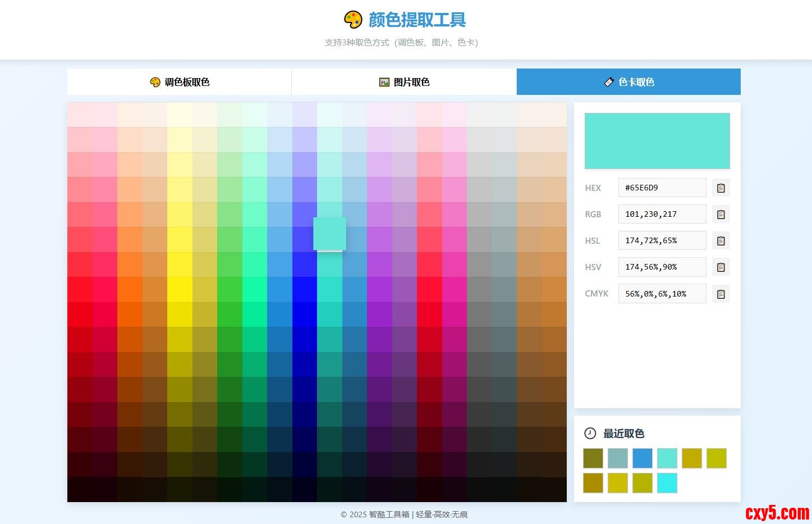Click the HEX input field #65E6D9
The image size is (812, 524).
[662, 188]
